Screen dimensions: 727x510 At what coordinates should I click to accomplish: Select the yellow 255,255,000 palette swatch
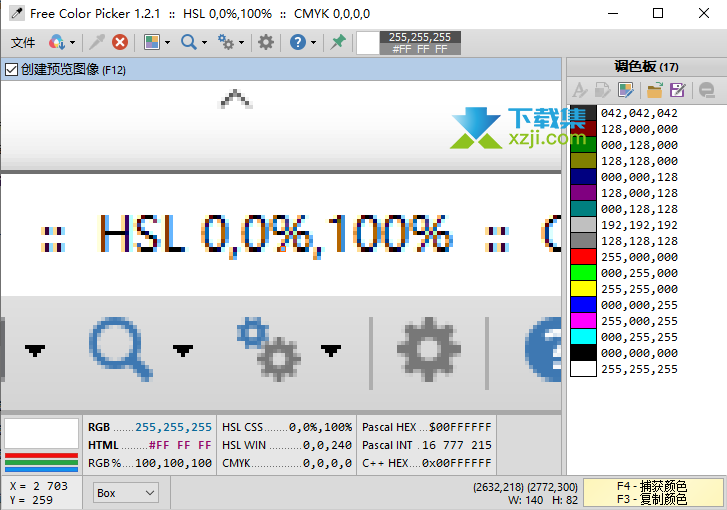point(583,289)
